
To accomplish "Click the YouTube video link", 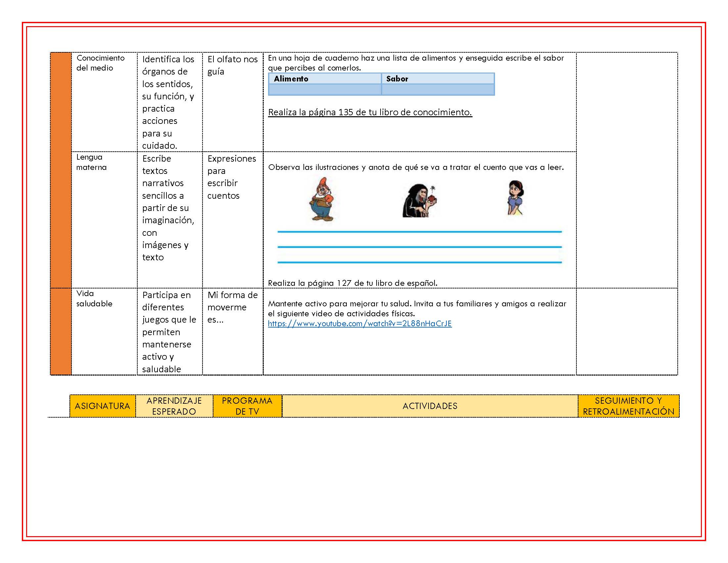I will [x=359, y=324].
